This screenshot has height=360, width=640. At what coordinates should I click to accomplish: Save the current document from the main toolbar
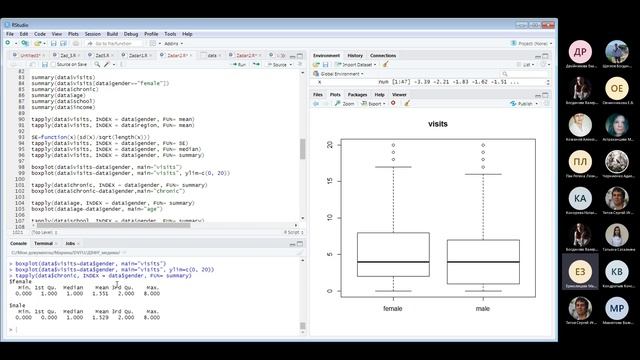point(53,43)
